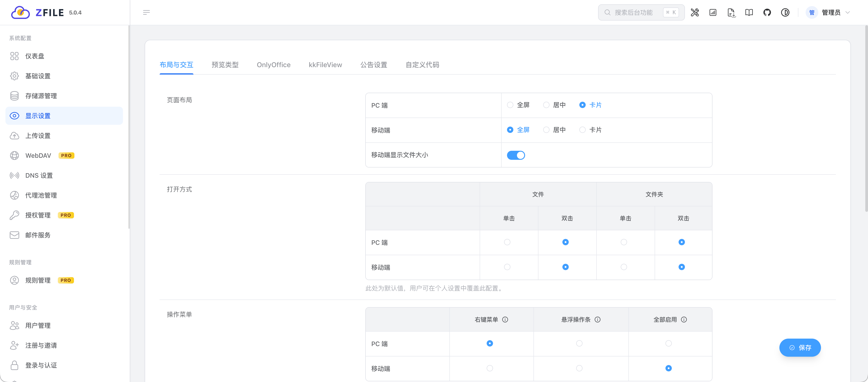Collapse the sidebar with the hamburger icon
The height and width of the screenshot is (382, 868).
click(x=146, y=12)
